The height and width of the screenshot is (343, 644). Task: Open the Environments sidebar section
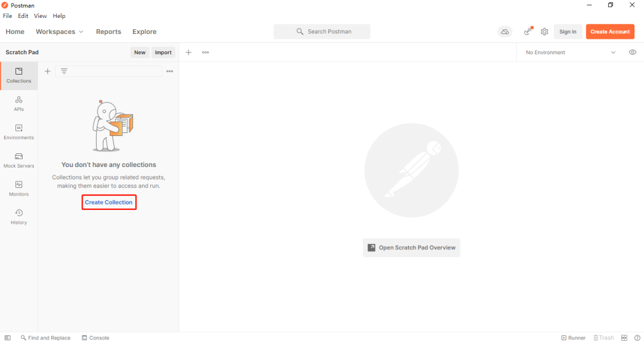click(19, 132)
